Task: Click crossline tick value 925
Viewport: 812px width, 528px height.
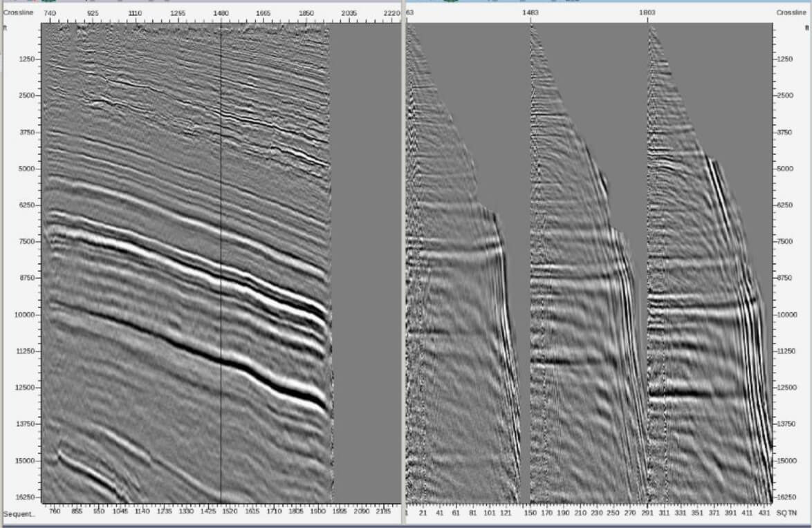Action: click(x=92, y=13)
